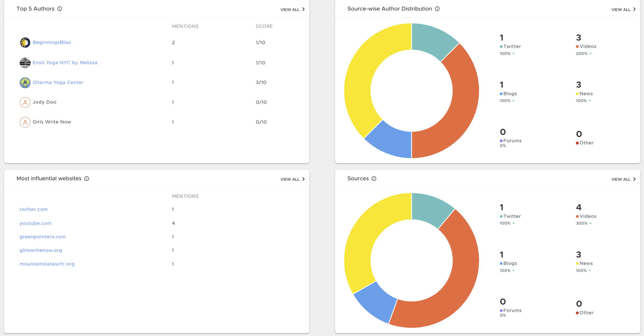Open the greenpointers.com link
Viewport: 644px width, 336px height.
pos(43,237)
